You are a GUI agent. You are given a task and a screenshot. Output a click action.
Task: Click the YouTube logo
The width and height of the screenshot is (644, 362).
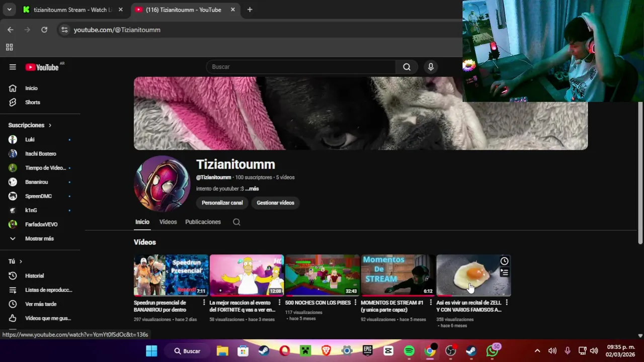[42, 67]
